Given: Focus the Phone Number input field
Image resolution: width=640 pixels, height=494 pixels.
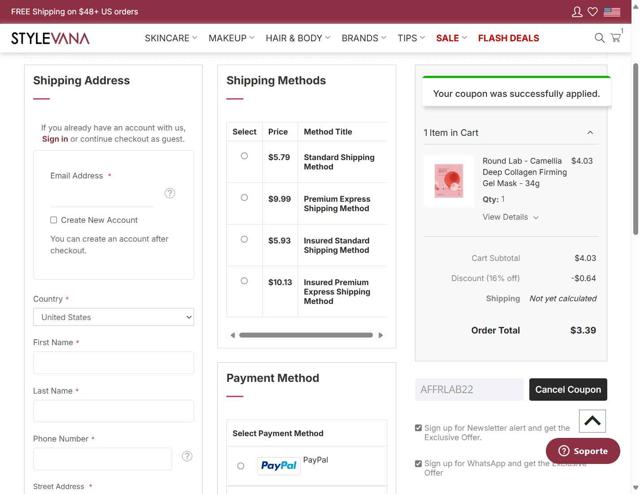Looking at the screenshot, I should click(x=102, y=459).
